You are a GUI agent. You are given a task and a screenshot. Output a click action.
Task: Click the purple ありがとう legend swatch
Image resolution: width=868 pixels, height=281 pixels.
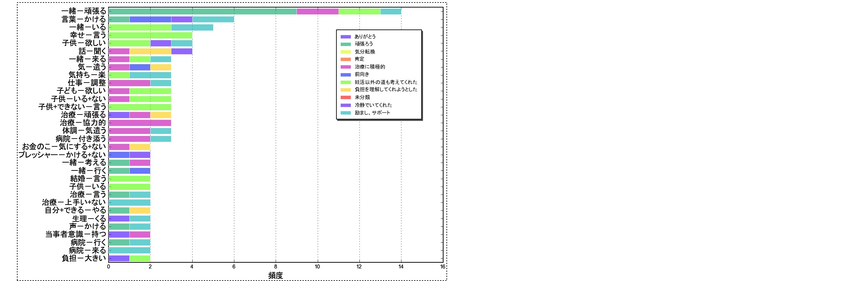pyautogui.click(x=345, y=37)
